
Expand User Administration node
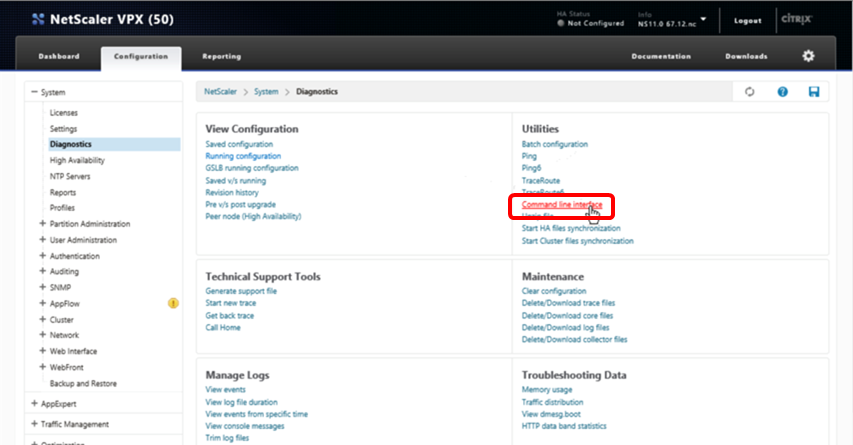pyautogui.click(x=42, y=239)
